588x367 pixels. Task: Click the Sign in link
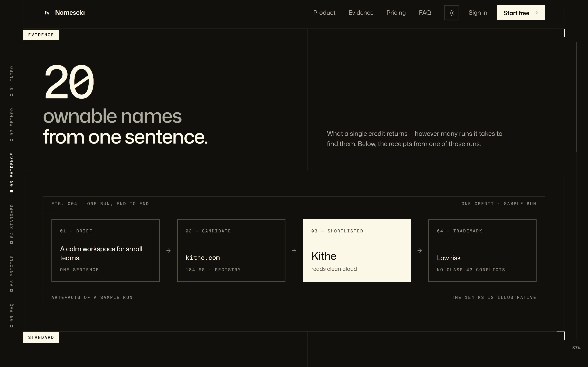tap(478, 13)
